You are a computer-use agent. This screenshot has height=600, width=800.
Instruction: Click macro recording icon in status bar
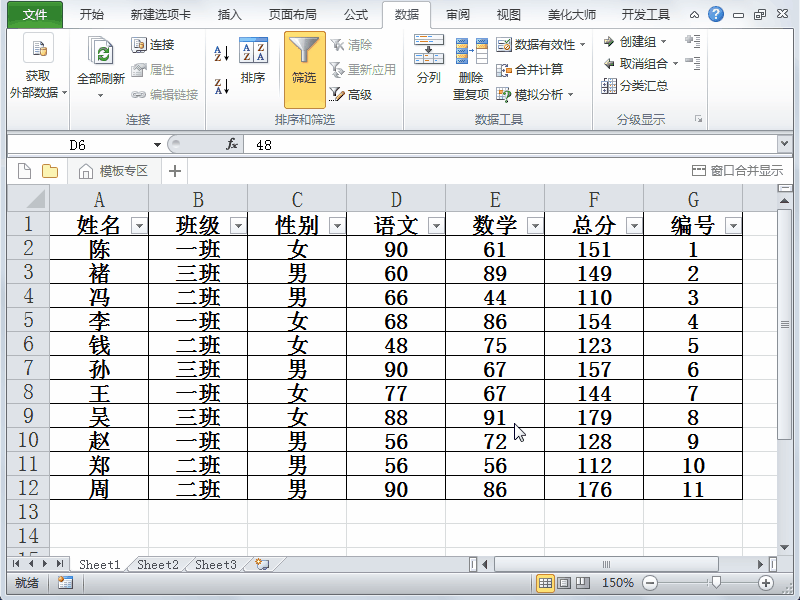point(65,583)
